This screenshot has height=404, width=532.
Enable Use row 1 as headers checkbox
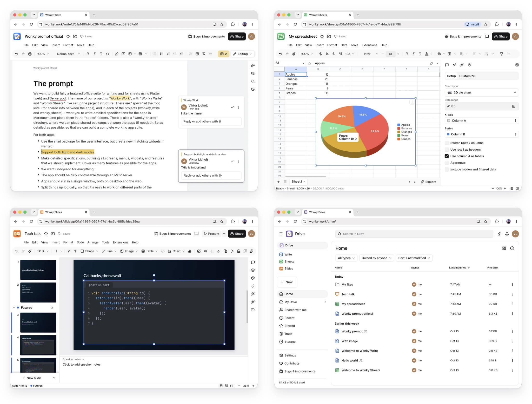point(447,150)
